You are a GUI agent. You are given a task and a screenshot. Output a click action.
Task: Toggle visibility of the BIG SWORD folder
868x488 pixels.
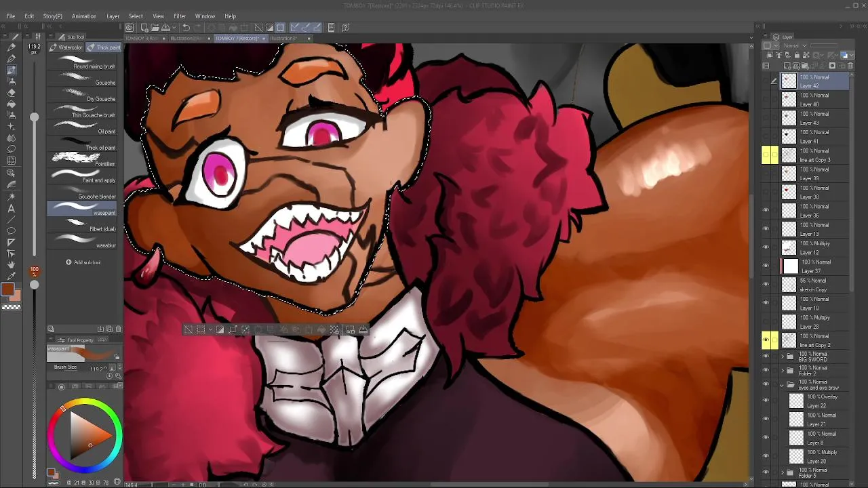(x=766, y=357)
